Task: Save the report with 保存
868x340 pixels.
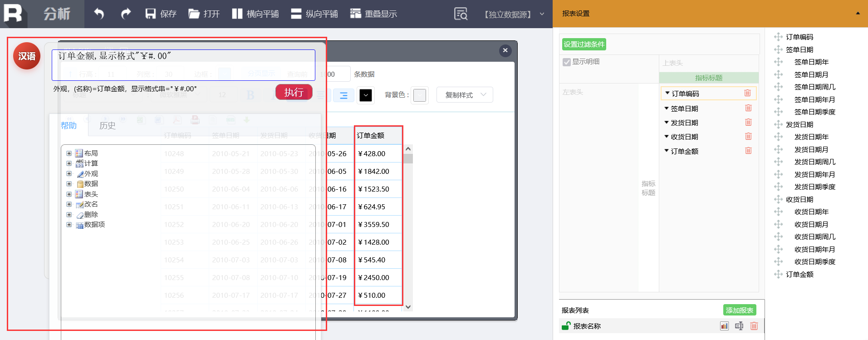Action: (161, 14)
